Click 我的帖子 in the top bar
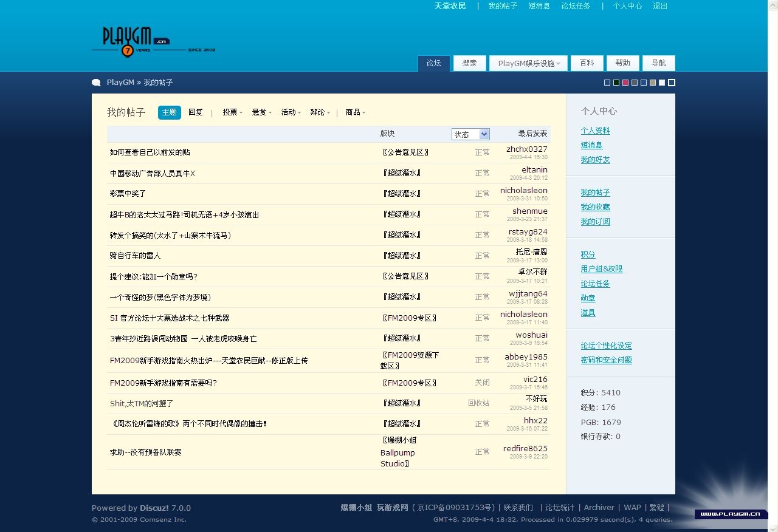 tap(503, 6)
